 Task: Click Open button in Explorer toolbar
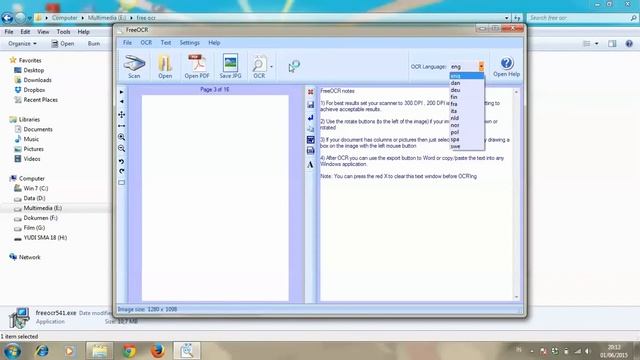(63, 43)
